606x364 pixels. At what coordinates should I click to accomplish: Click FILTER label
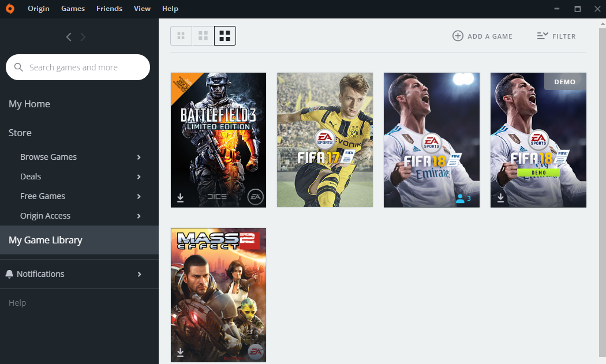(564, 36)
